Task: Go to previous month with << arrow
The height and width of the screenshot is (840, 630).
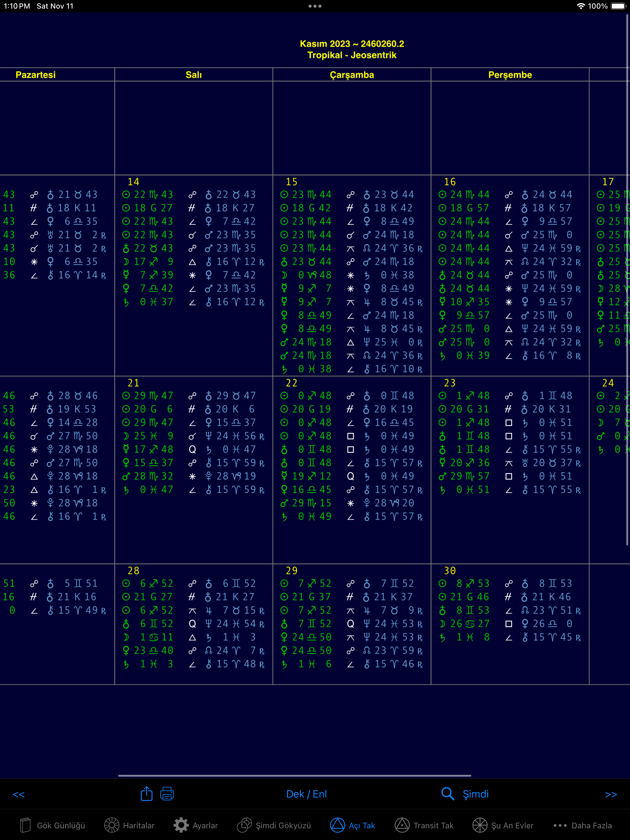Action: (19, 794)
